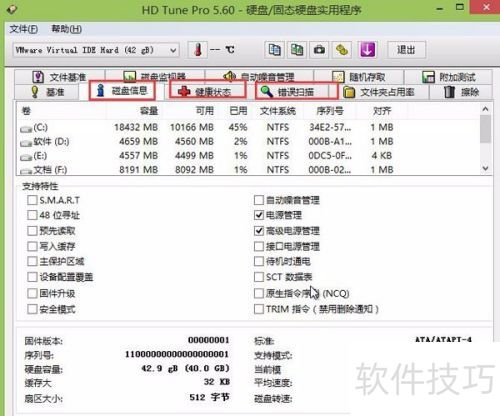This screenshot has width=500, height=416.
Task: Switch to the 健康状态 tab
Action: tap(207, 91)
